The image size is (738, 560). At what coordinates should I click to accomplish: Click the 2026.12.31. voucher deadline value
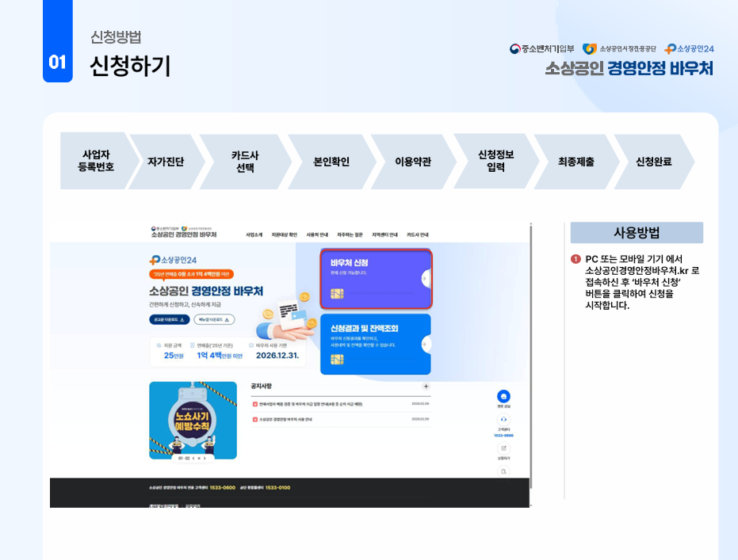pyautogui.click(x=277, y=356)
